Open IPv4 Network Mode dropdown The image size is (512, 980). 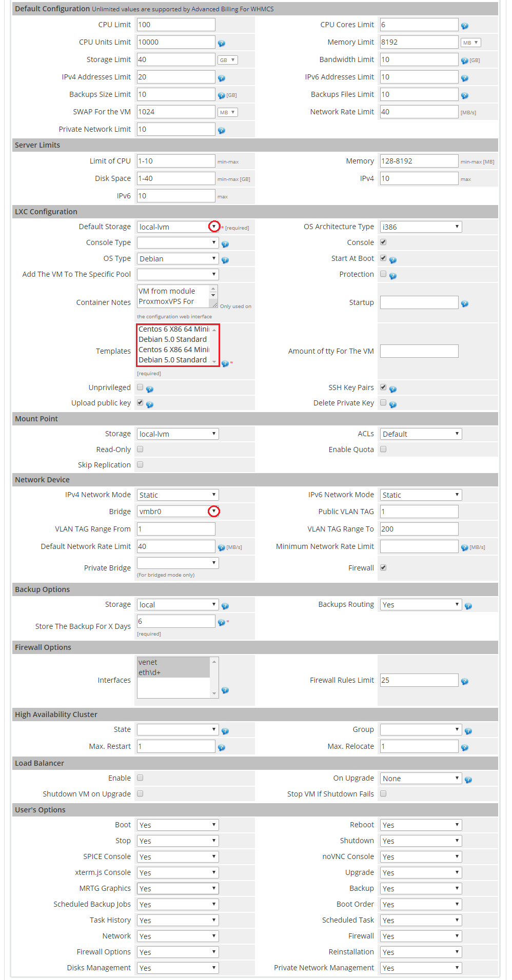(178, 495)
